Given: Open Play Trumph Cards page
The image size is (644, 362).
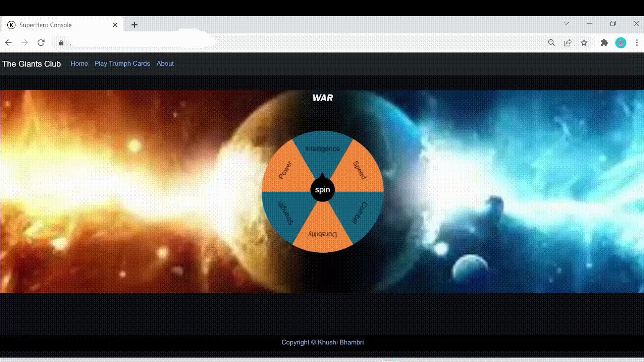Looking at the screenshot, I should tap(122, 63).
